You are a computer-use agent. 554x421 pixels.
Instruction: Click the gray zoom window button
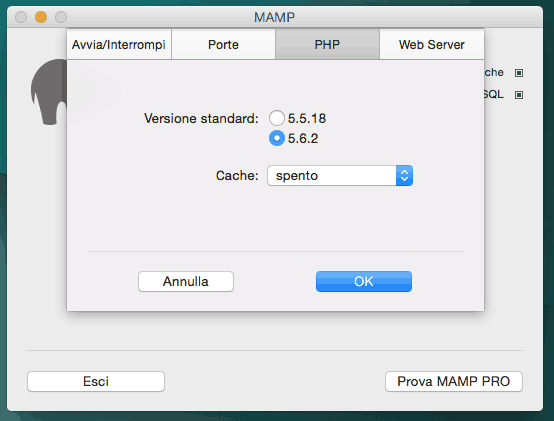tap(61, 17)
